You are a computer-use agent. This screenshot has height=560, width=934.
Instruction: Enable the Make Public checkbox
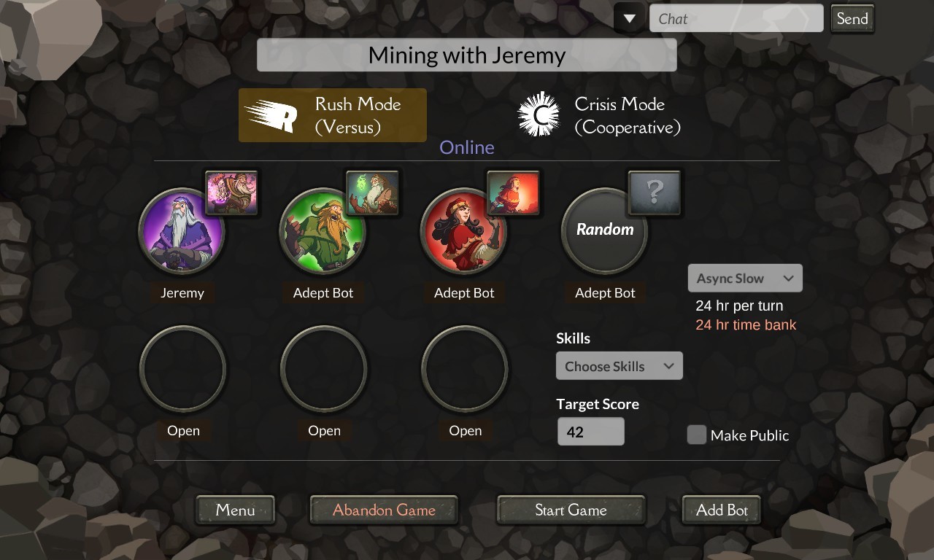click(697, 435)
